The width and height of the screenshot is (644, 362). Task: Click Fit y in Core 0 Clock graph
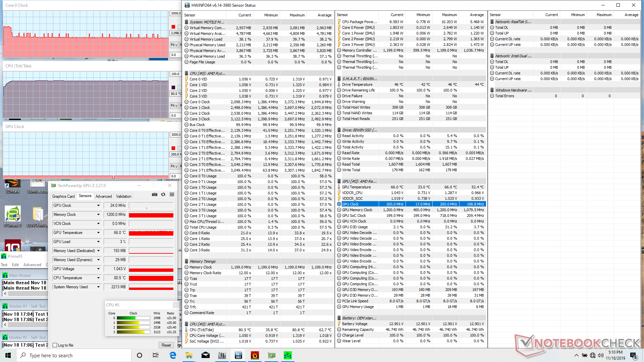[174, 45]
